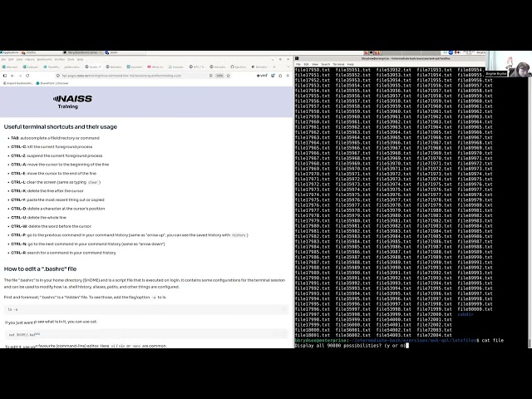The image size is (532, 399).
Task: List all Firefox tabs with the dropdown arrow
Action: point(288,66)
